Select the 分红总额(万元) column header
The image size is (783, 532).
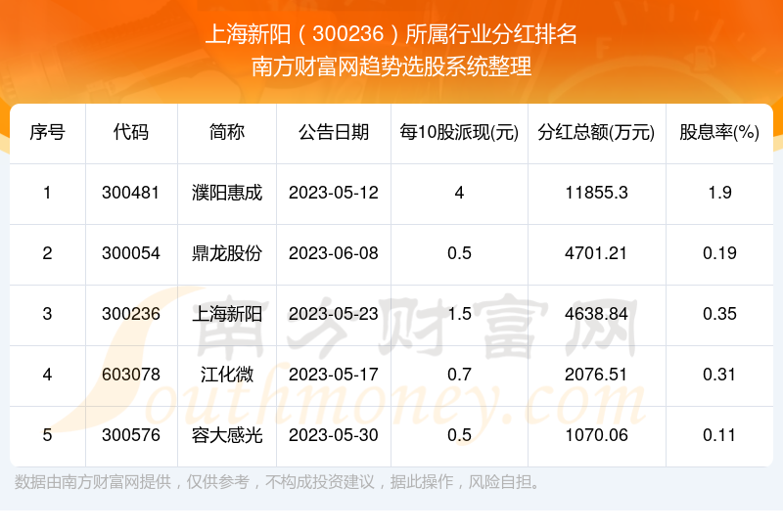click(596, 133)
